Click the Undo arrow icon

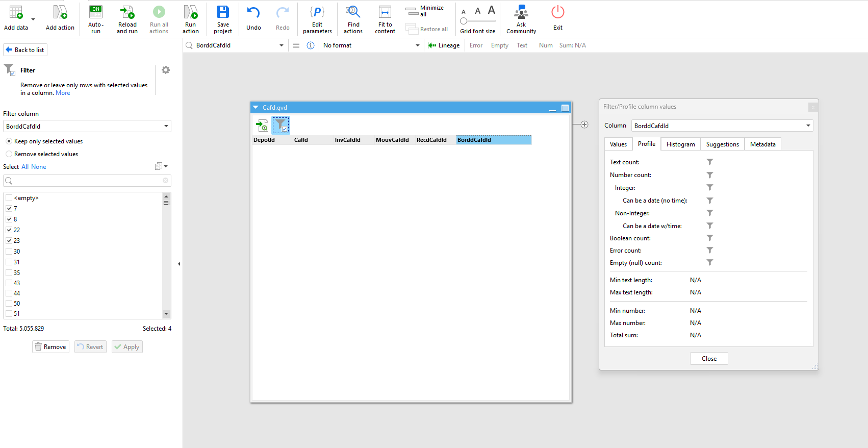(x=253, y=13)
